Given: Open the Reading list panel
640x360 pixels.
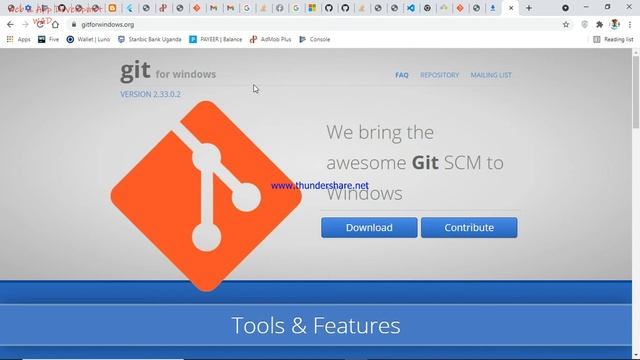Looking at the screenshot, I should tap(613, 39).
